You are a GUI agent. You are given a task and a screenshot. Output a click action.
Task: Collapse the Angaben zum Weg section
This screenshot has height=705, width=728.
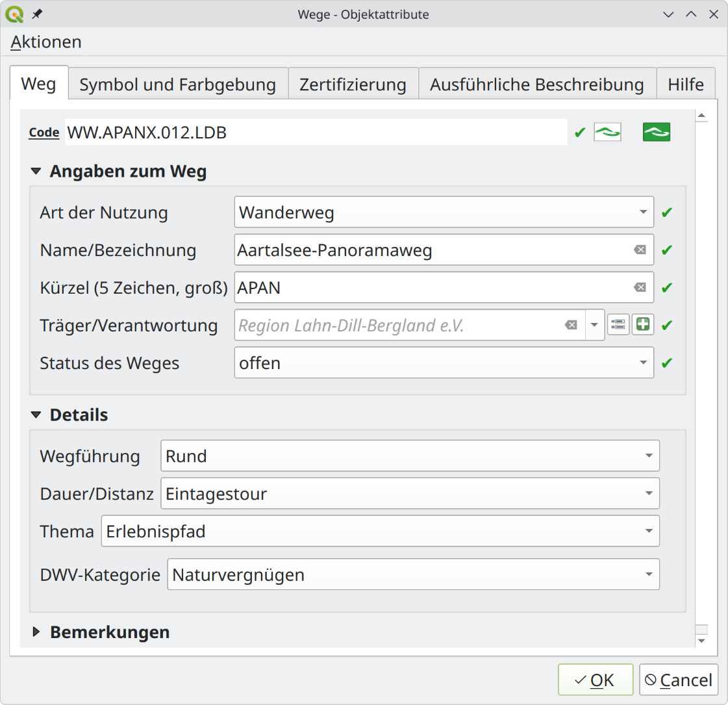coord(36,172)
